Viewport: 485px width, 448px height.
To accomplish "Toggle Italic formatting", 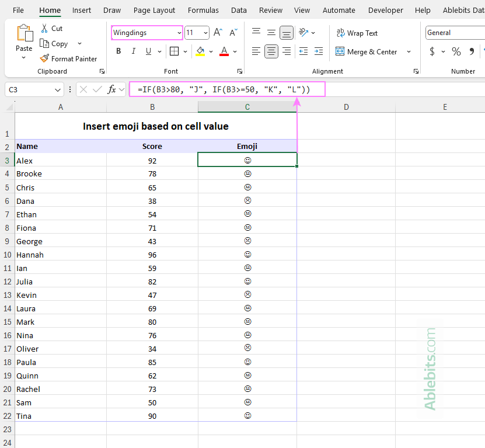I will pos(134,51).
